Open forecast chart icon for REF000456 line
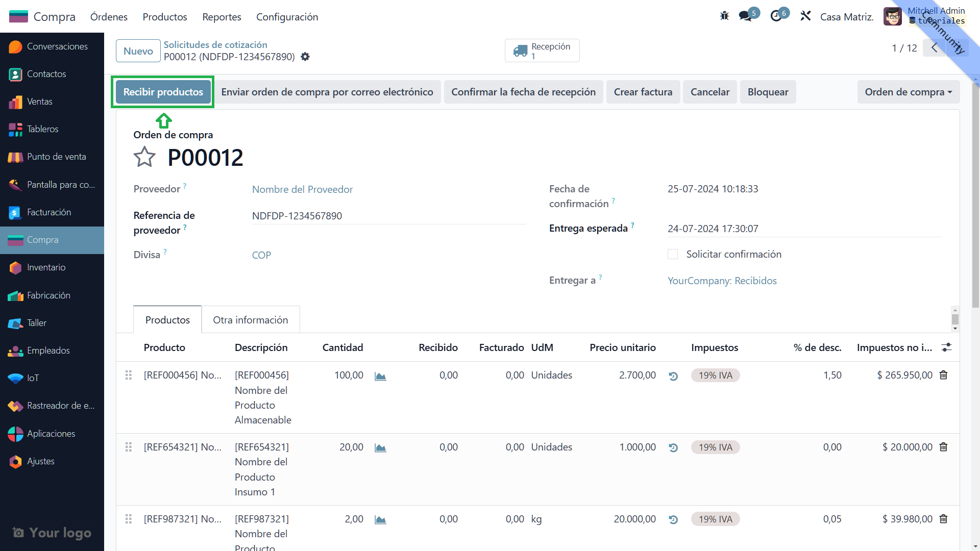 pos(380,376)
